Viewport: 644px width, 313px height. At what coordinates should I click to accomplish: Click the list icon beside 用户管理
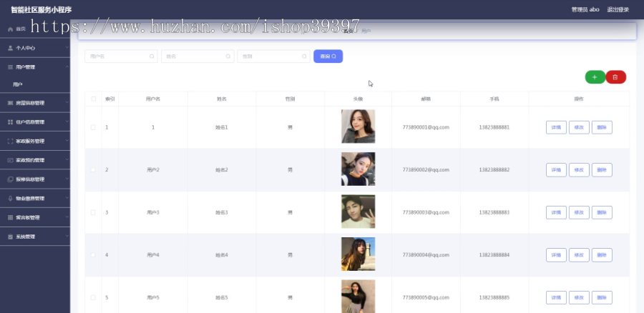point(11,67)
